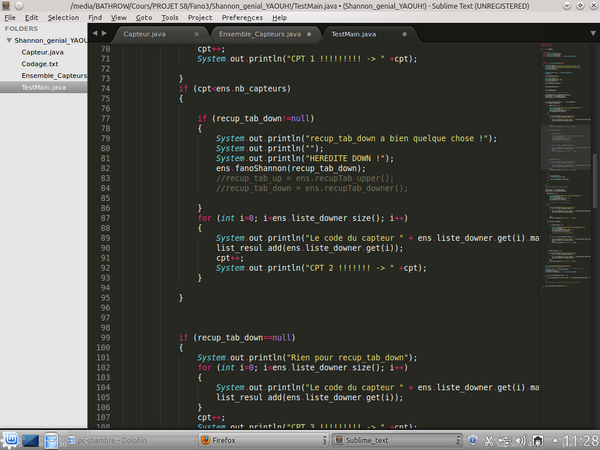The image size is (600, 450).
Task: Expand hidden system tray icons arrow
Action: coord(556,439)
